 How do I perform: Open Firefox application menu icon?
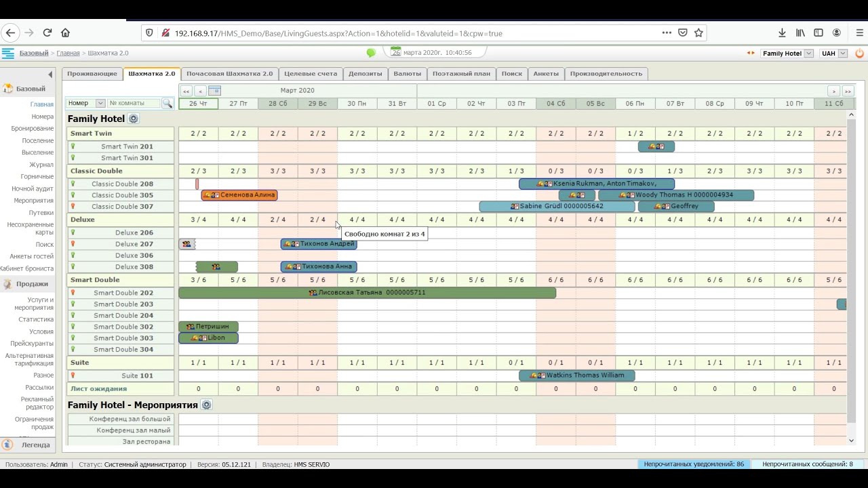click(858, 33)
